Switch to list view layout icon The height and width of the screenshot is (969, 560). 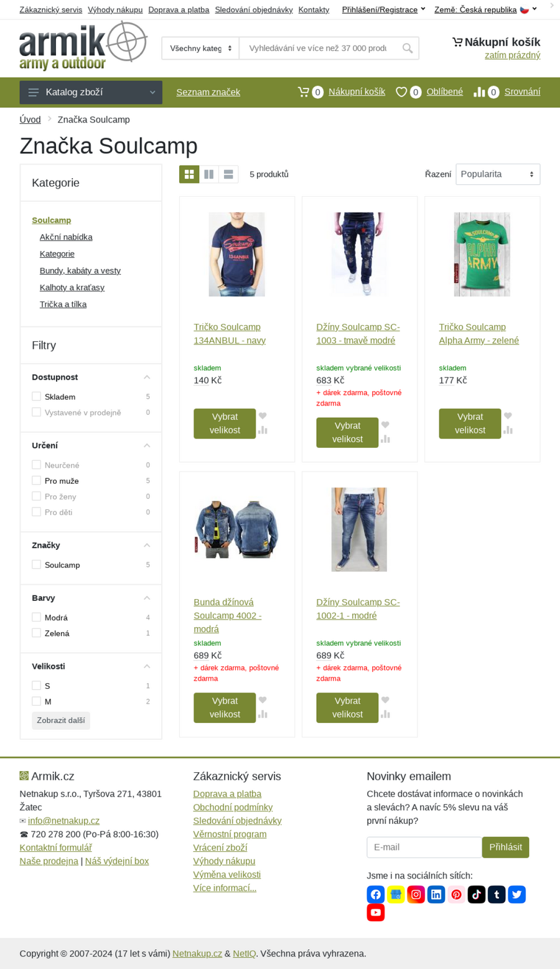pyautogui.click(x=228, y=174)
